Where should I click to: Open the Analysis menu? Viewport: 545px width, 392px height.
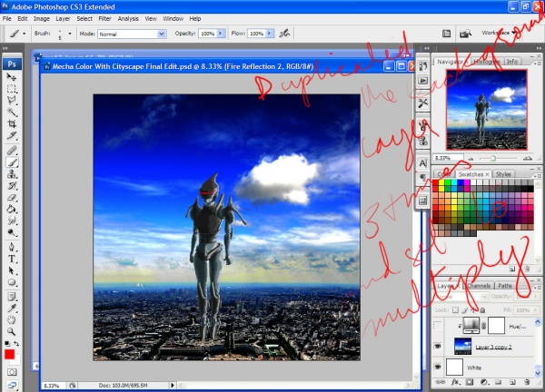click(128, 19)
